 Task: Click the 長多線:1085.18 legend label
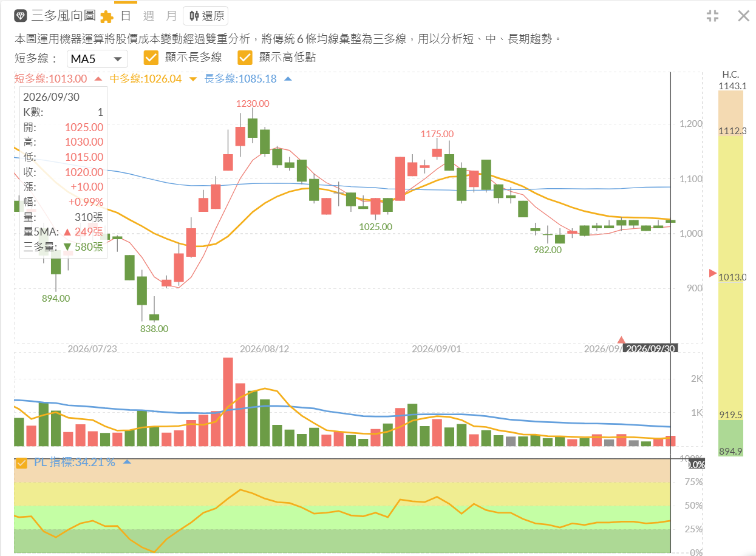(240, 79)
